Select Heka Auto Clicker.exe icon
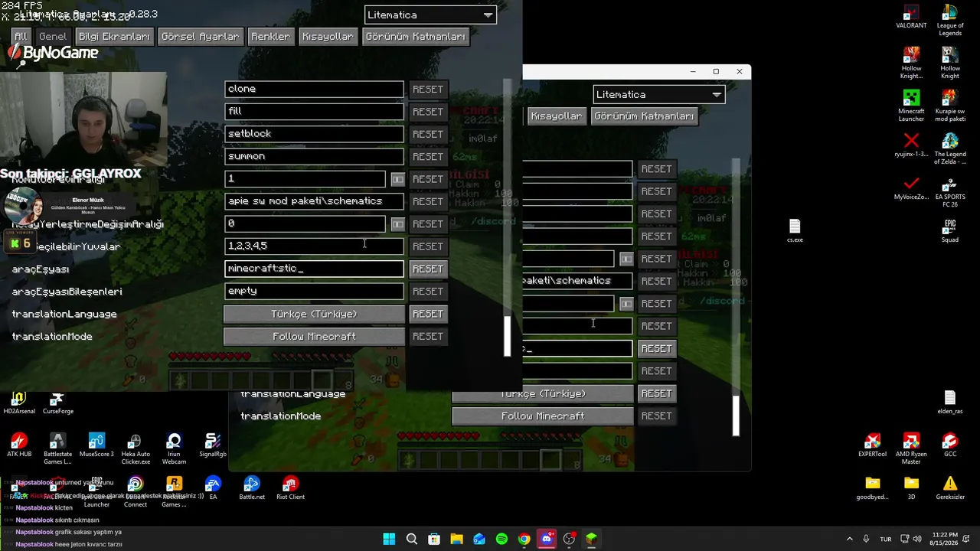 (136, 449)
